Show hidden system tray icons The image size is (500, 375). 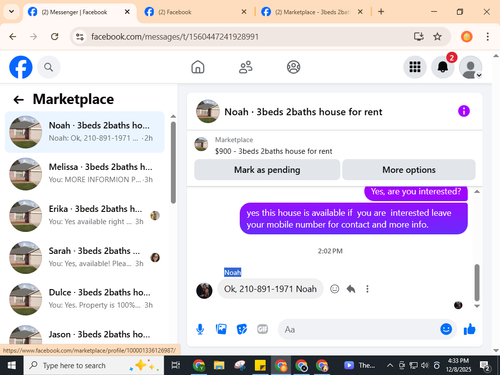(x=390, y=365)
